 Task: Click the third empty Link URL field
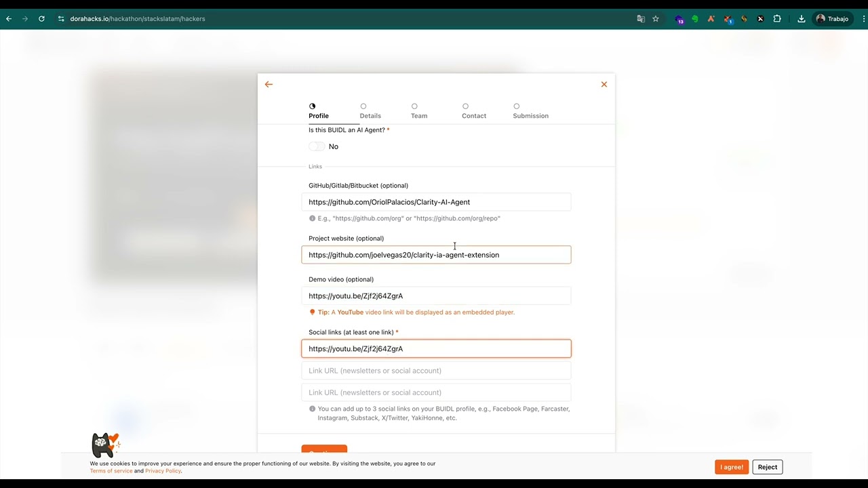click(x=436, y=392)
